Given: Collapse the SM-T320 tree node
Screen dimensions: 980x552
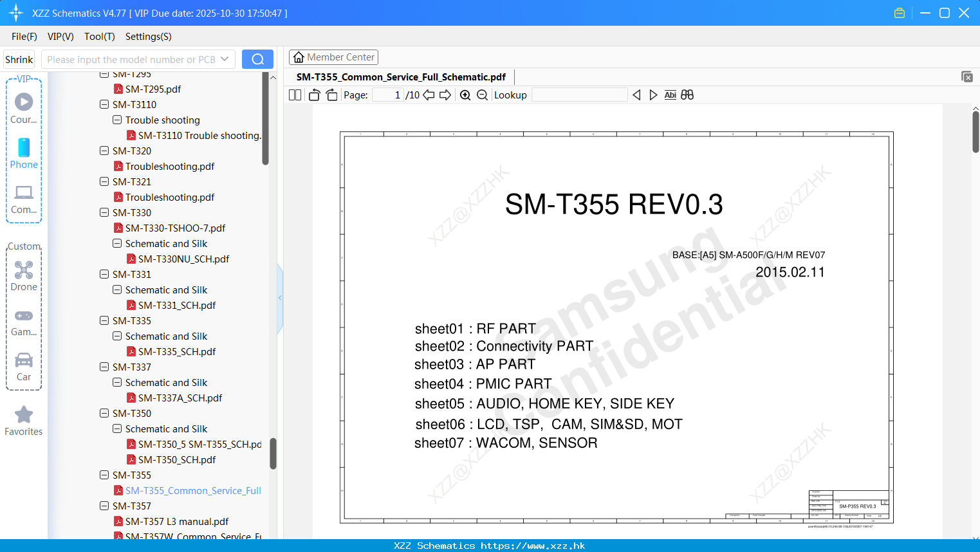Looking at the screenshot, I should (x=104, y=151).
